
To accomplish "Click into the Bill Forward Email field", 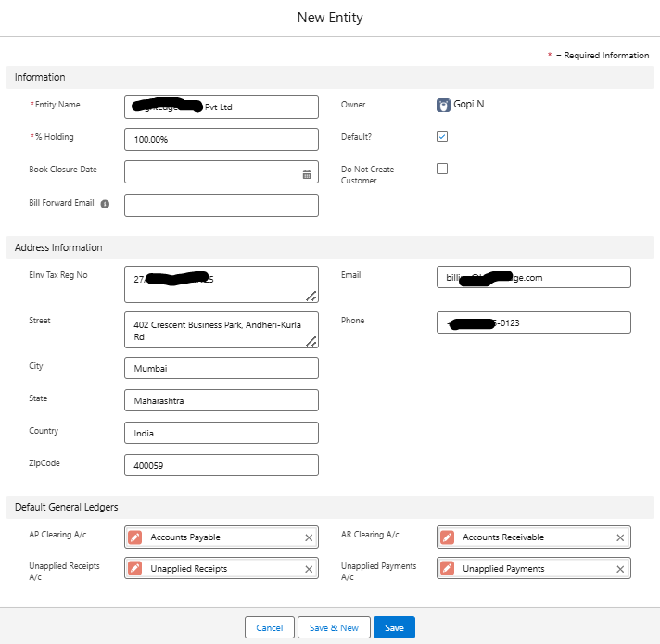I will (221, 205).
